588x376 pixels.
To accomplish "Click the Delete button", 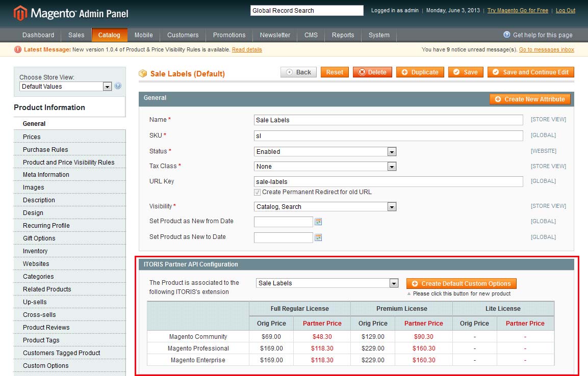I will [372, 72].
